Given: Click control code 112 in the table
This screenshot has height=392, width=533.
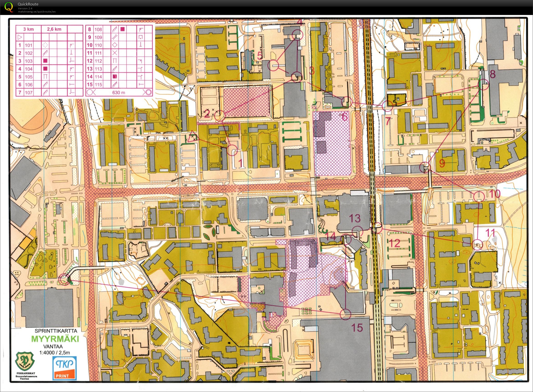Looking at the screenshot, I should [98, 61].
